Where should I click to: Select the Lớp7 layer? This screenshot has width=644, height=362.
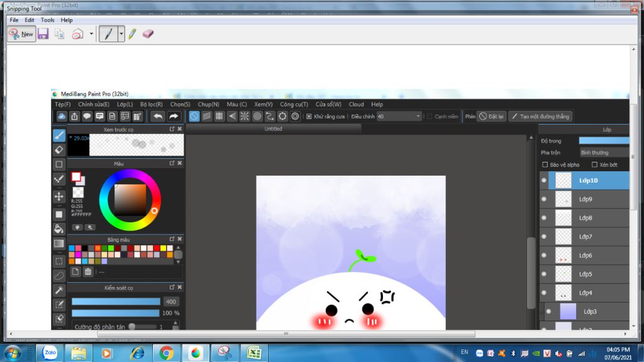(x=584, y=237)
